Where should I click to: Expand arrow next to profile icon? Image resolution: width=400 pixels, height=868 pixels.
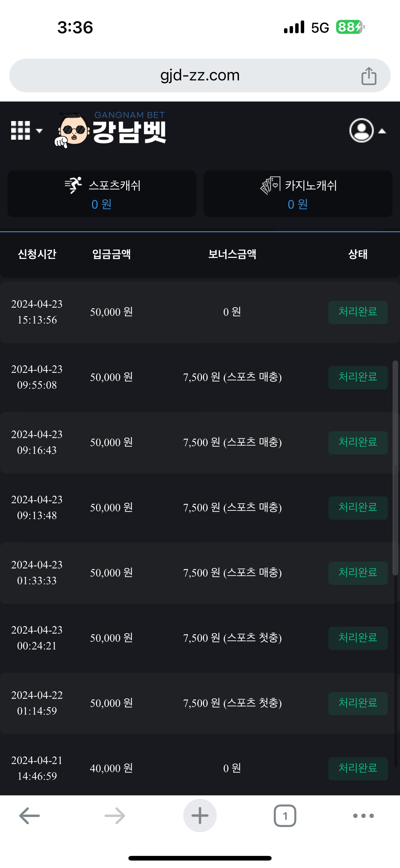pyautogui.click(x=382, y=131)
